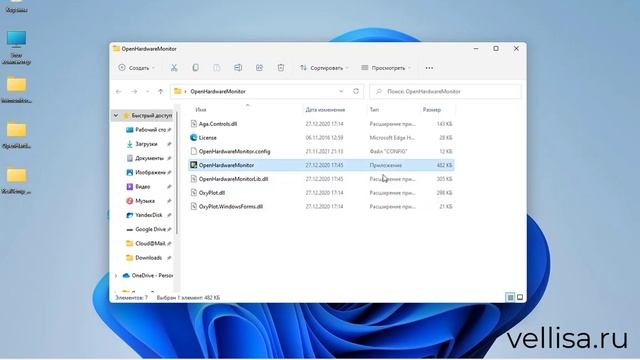Click the Cut scissors icon in toolbar
The image size is (640, 360).
point(174,68)
